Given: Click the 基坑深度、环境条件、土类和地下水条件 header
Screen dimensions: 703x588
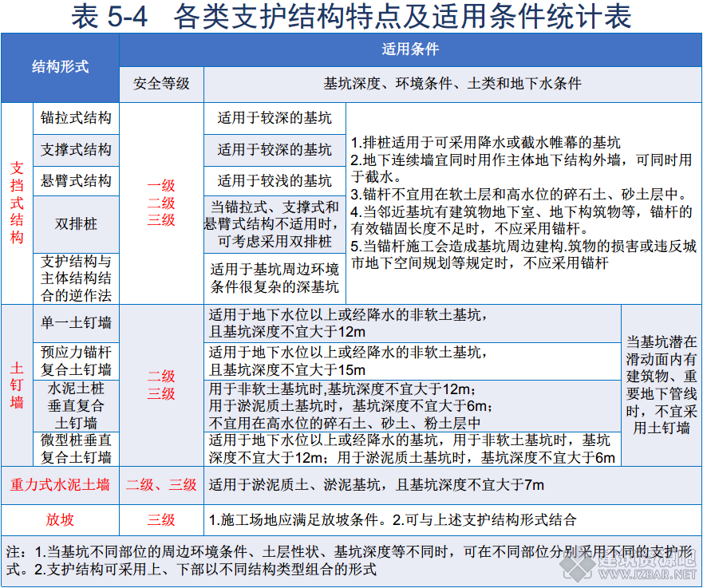Looking at the screenshot, I should [452, 85].
